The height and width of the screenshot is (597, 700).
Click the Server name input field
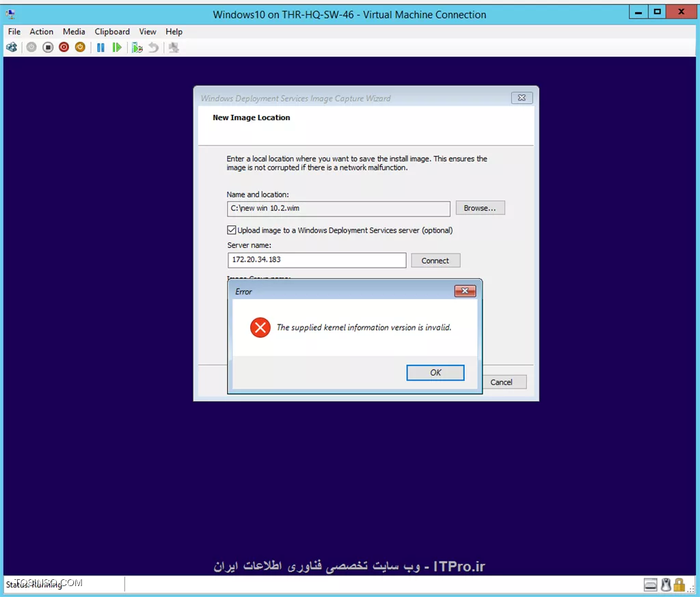point(317,260)
